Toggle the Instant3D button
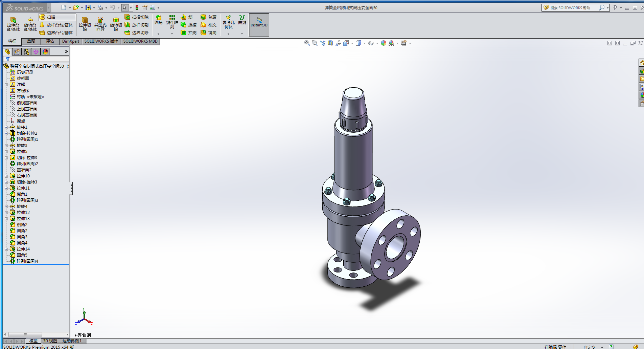The height and width of the screenshot is (349, 644). [x=259, y=25]
